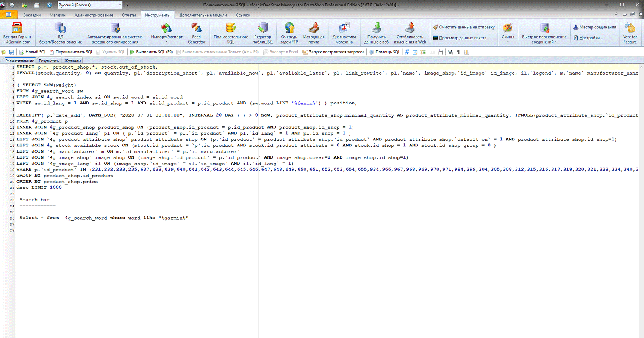Click Удалить SQL button
644x338 pixels.
pos(110,52)
